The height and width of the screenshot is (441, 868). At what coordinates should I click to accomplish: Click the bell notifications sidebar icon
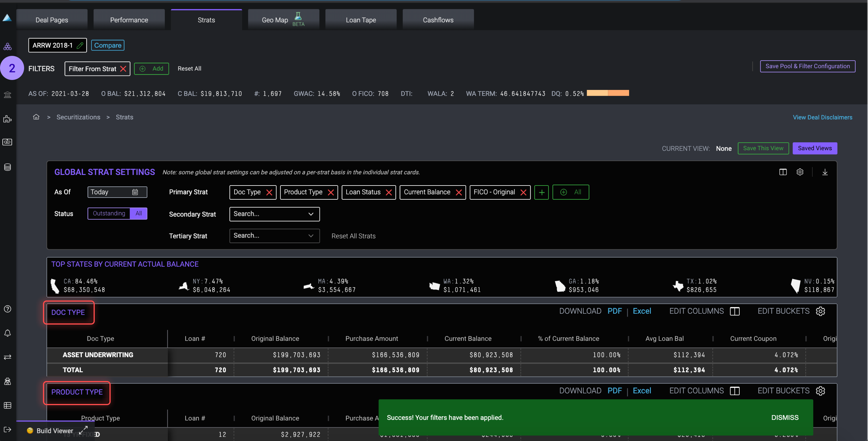pos(7,333)
